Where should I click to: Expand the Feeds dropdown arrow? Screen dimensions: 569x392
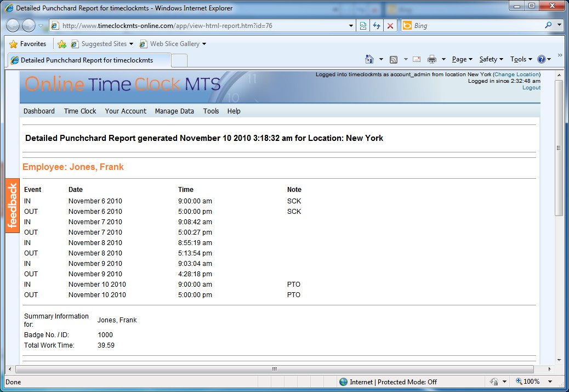click(x=406, y=59)
